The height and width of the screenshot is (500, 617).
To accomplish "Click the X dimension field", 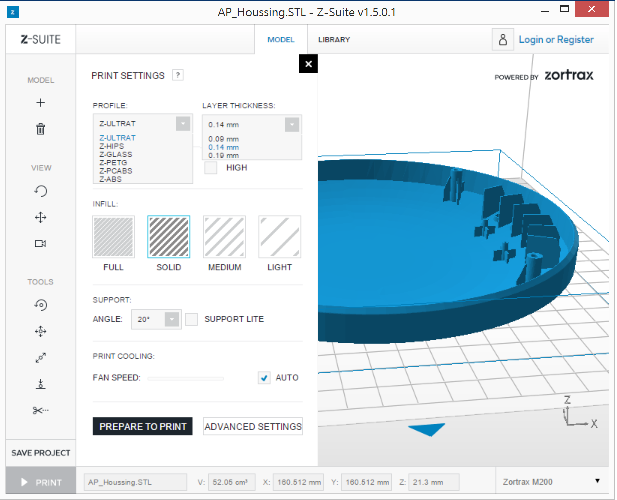I will 298,482.
